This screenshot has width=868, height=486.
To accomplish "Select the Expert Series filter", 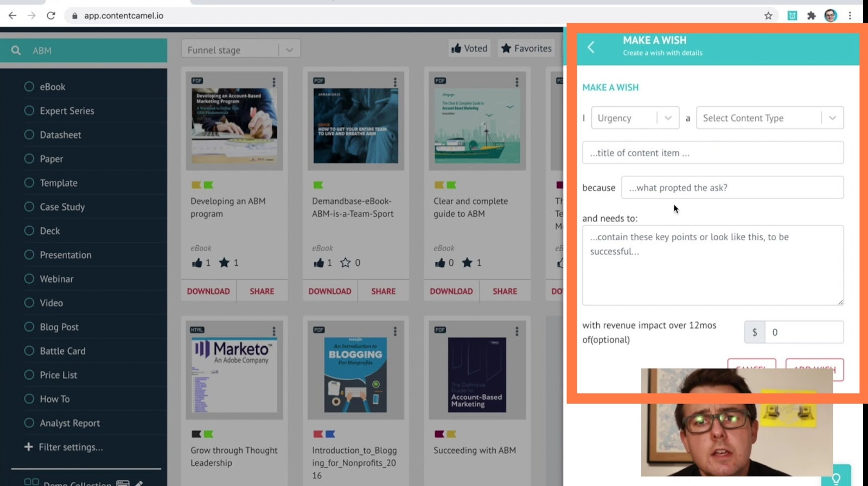I will (x=29, y=111).
